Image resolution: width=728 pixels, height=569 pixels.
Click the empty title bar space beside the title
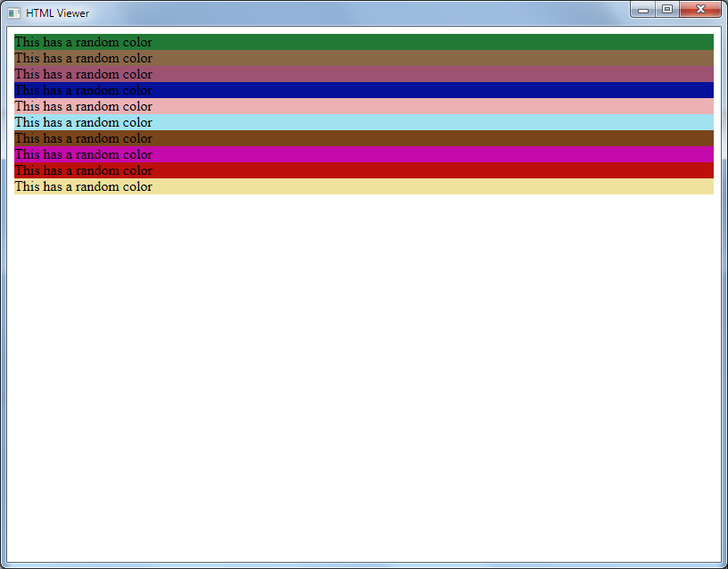(x=357, y=13)
